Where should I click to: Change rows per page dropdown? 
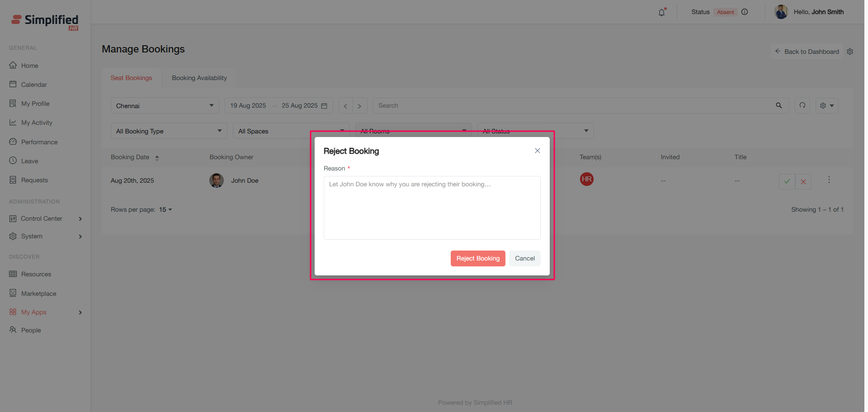pos(165,209)
